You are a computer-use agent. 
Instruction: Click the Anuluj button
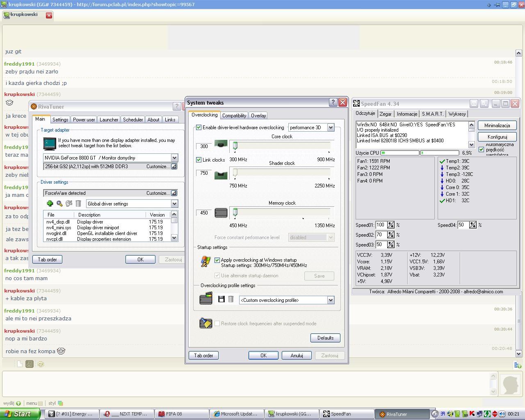pyautogui.click(x=297, y=356)
